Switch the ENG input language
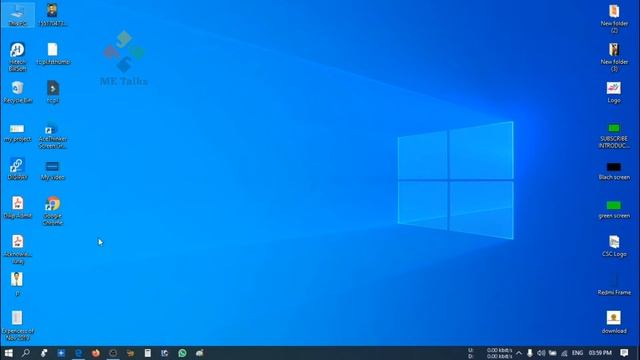Screen dimensions: 640x360 tap(577, 353)
